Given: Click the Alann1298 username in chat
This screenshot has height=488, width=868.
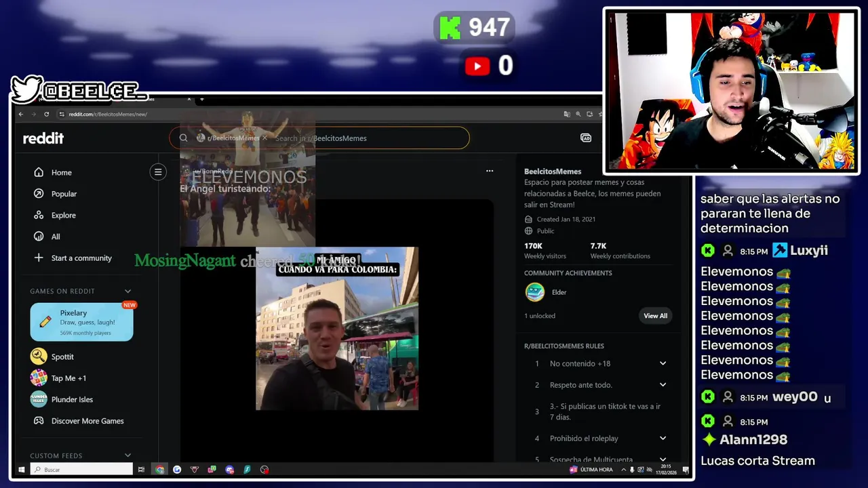Looking at the screenshot, I should pyautogui.click(x=753, y=440).
